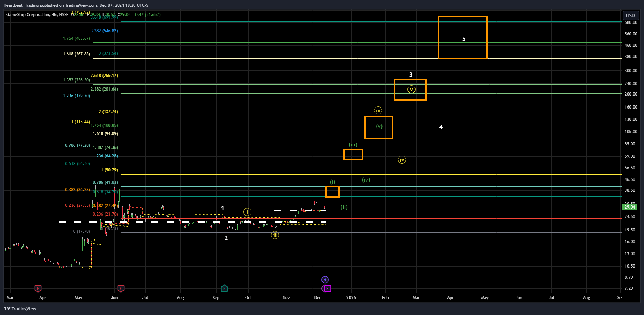Screen dimensions: 644x315
Task: Select the Fib label 1.764 (483.67)
Action: 77,38
